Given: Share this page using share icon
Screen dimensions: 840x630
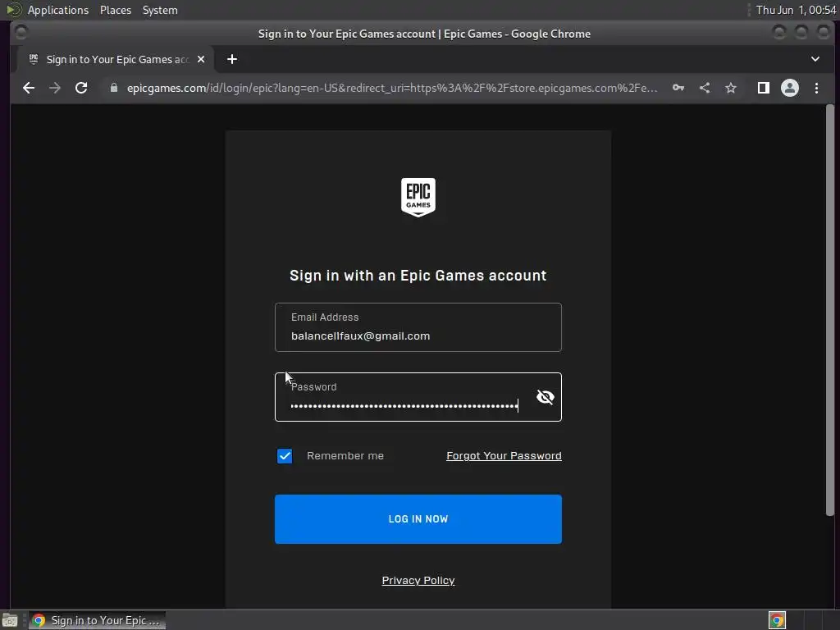Looking at the screenshot, I should click(705, 88).
